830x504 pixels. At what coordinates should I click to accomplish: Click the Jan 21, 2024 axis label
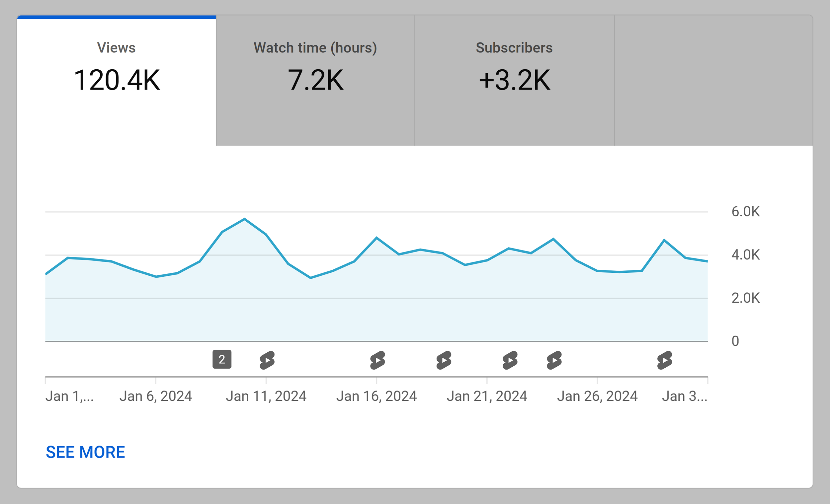point(487,396)
